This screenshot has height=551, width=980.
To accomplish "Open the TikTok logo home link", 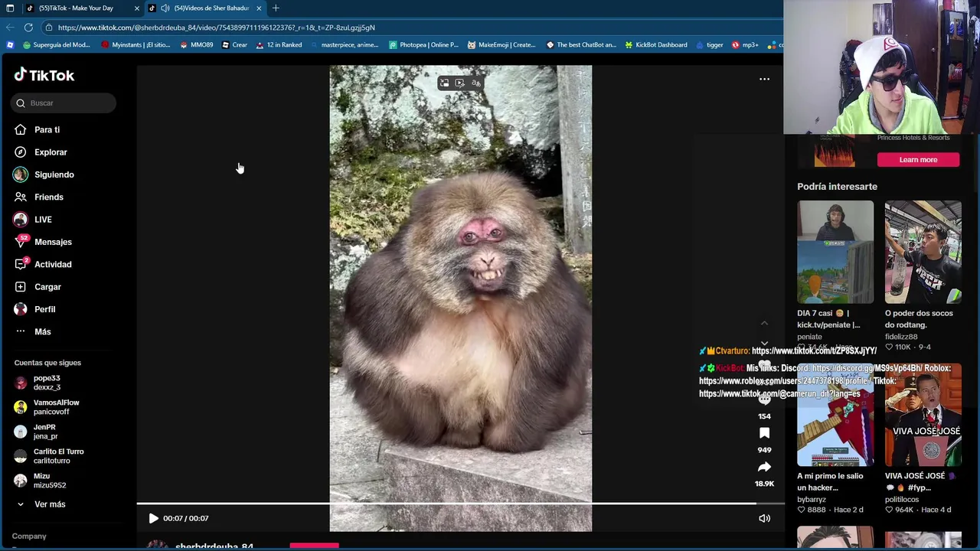I will pyautogui.click(x=44, y=75).
